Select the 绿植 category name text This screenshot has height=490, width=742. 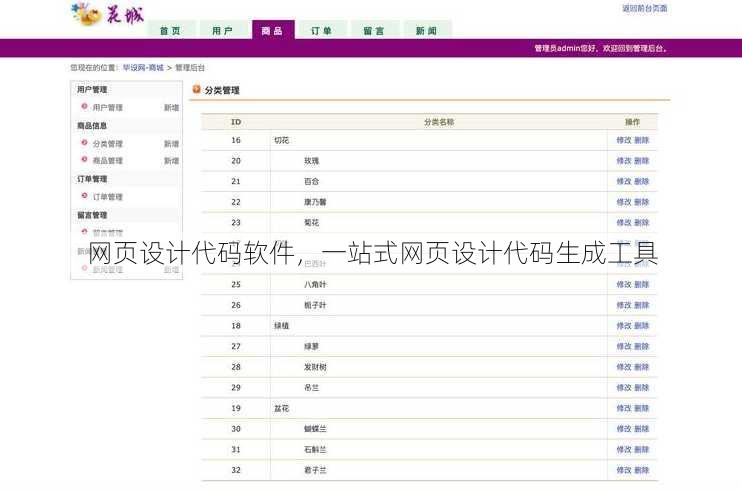282,326
